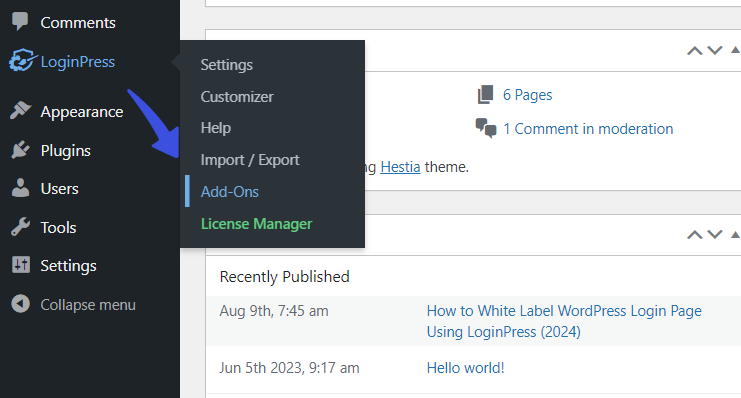The width and height of the screenshot is (741, 398).
Task: Select Help in the LoginPress submenu
Action: tap(215, 128)
